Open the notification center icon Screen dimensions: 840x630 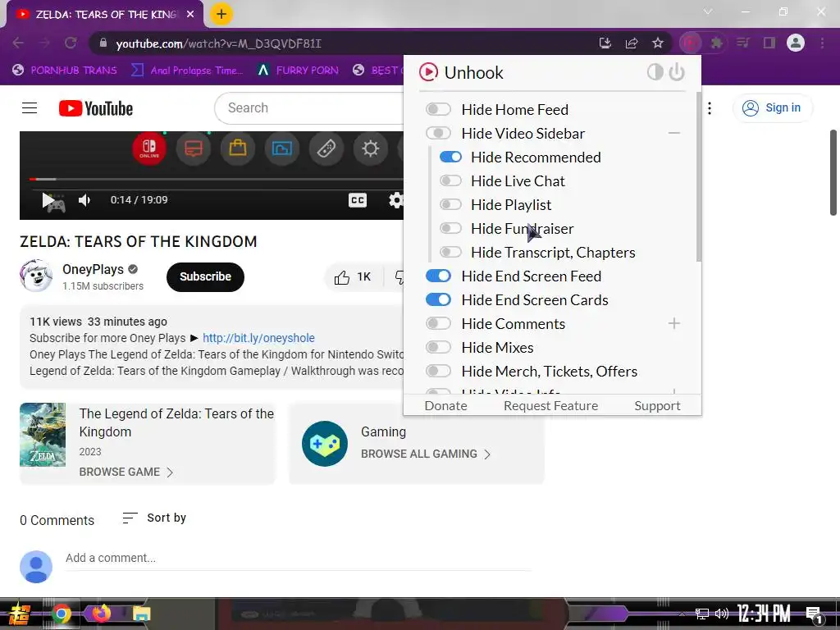point(815,614)
